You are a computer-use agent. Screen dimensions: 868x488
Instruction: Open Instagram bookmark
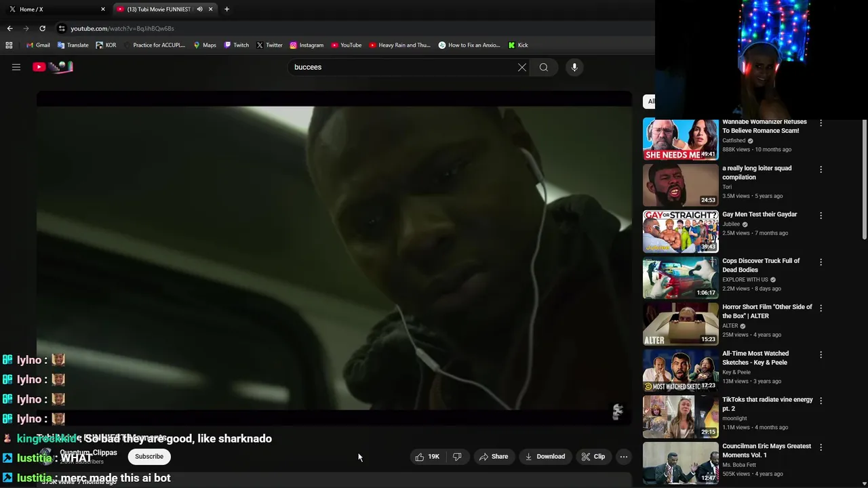click(307, 45)
